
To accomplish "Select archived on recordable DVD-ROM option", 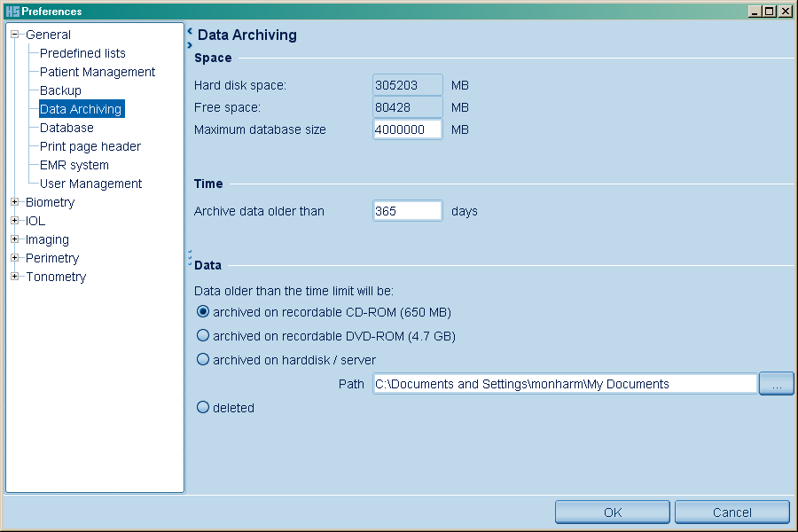I will (203, 336).
